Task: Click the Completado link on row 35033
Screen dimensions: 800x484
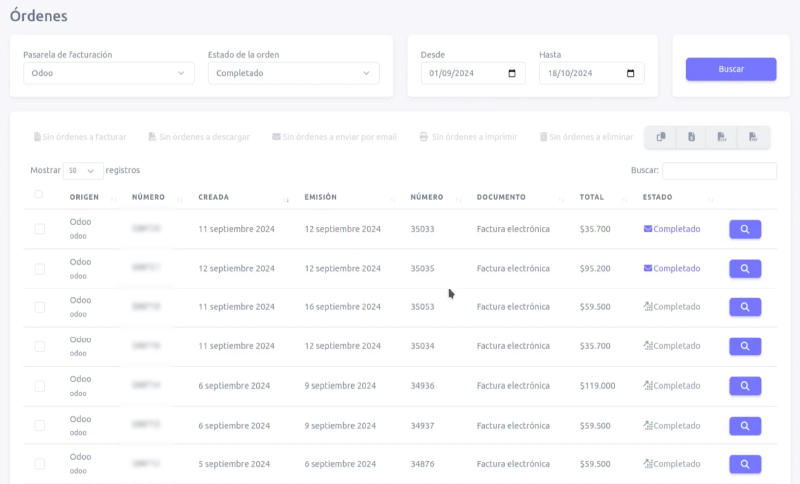Action: pos(677,229)
